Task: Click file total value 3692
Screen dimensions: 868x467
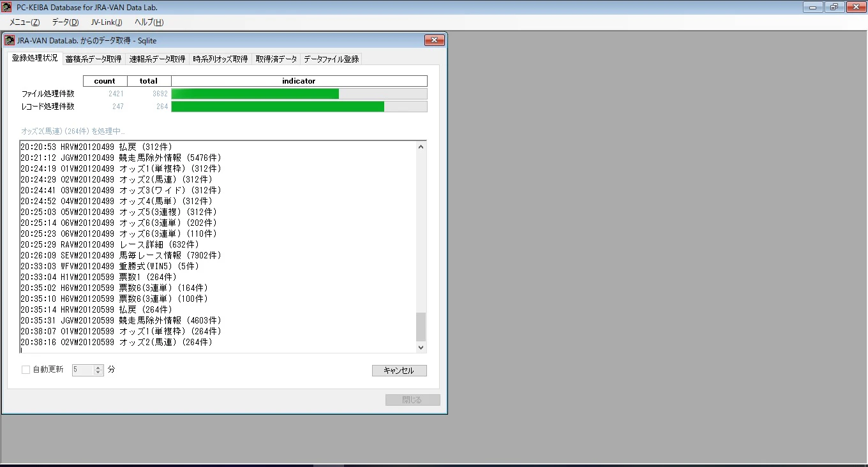Action: pos(160,94)
